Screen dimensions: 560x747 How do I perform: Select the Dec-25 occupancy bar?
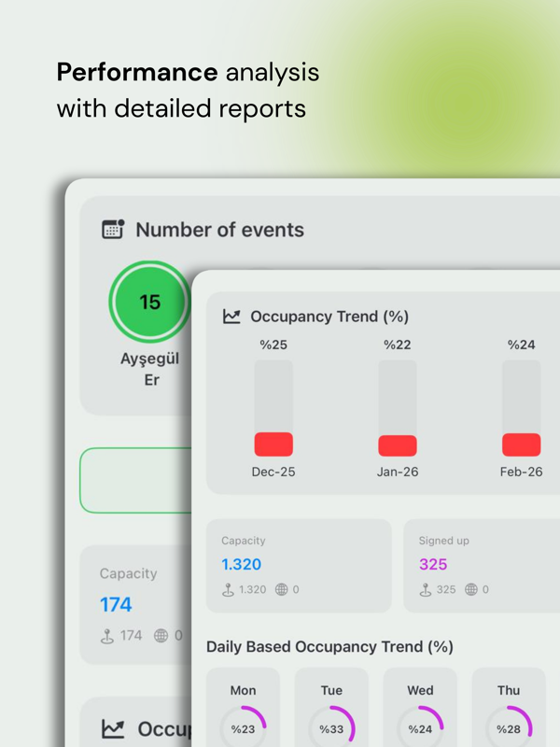(273, 408)
